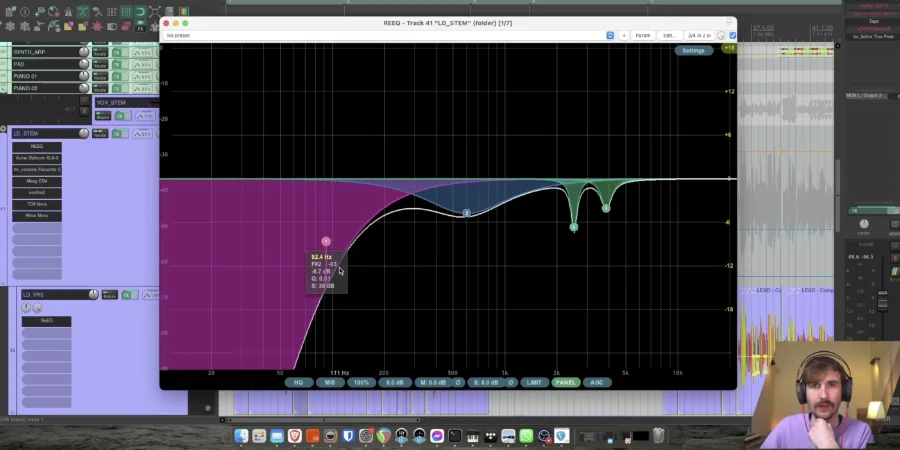Toggle the FX bypass checkbox
Image resolution: width=900 pixels, height=450 pixels.
pos(732,36)
